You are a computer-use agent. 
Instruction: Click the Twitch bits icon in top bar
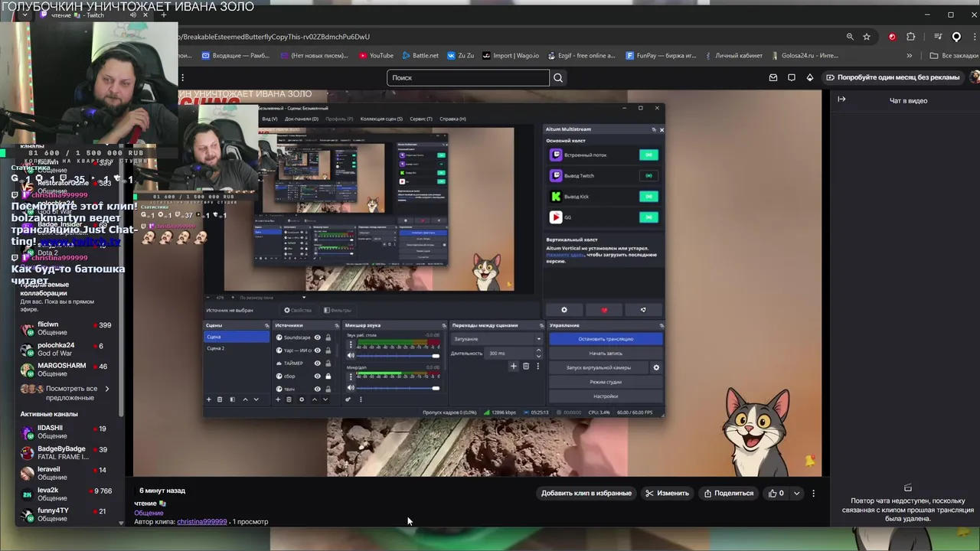coord(810,77)
